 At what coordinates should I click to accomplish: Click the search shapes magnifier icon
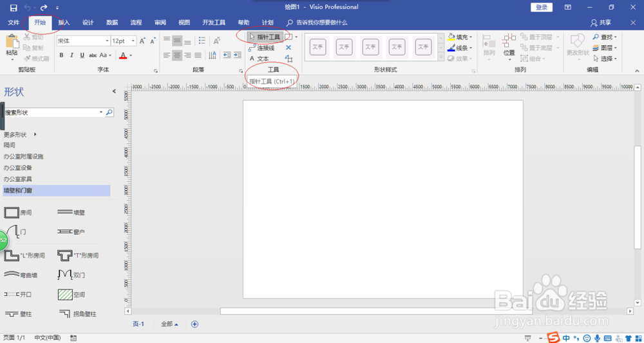109,112
